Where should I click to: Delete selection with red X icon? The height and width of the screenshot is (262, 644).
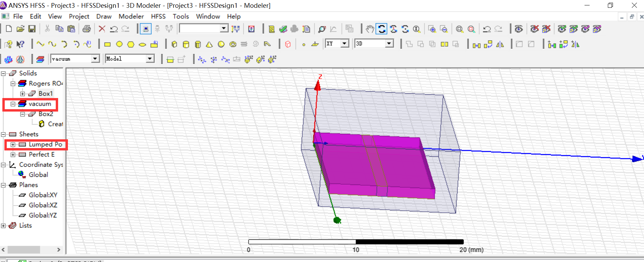coord(102,29)
